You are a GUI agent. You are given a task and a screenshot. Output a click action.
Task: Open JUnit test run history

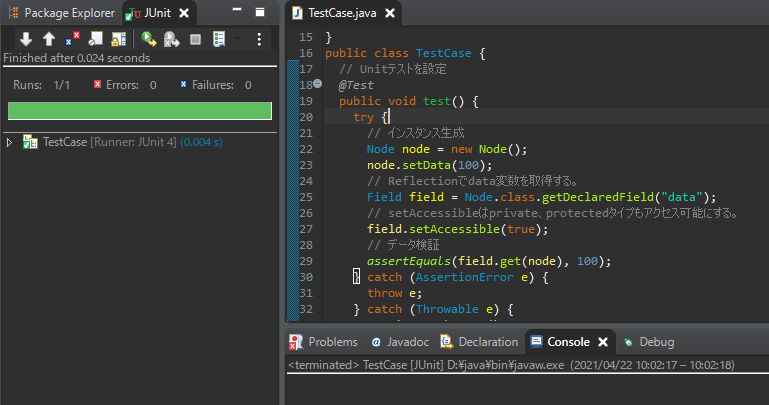(x=219, y=39)
